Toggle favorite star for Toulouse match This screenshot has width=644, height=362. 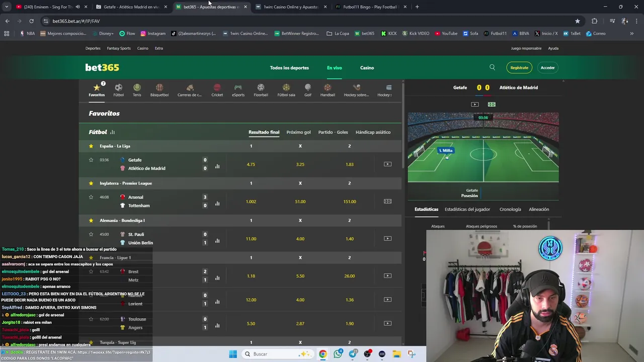coord(91,319)
